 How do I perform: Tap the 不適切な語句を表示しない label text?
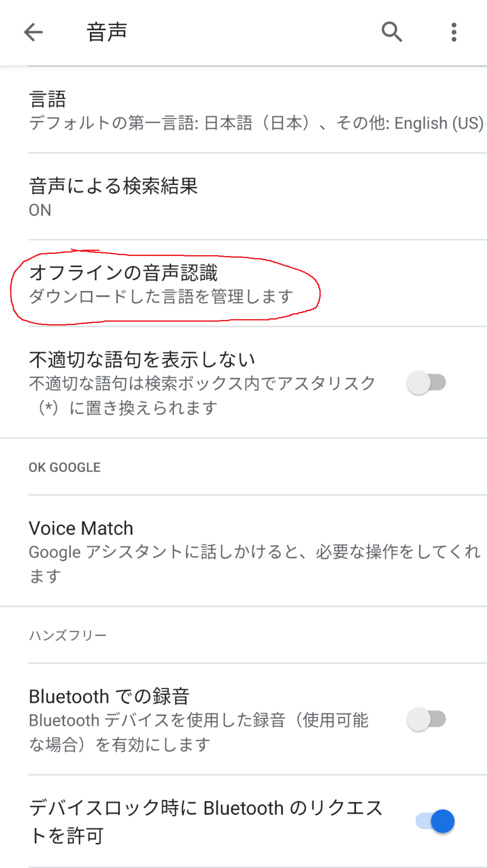click(x=142, y=359)
